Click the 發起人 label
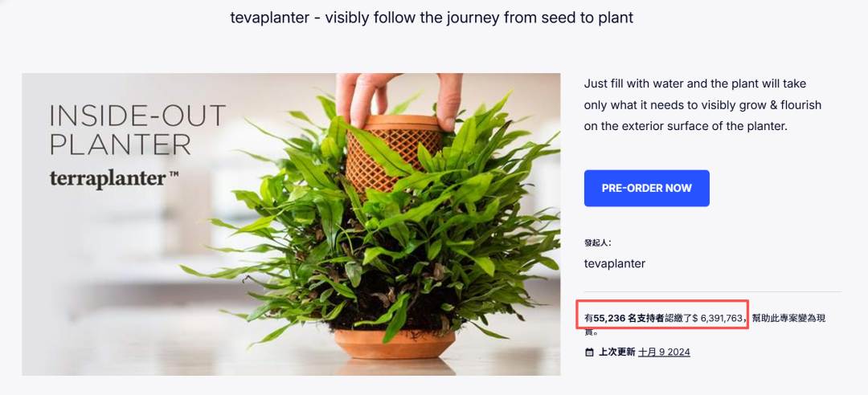The height and width of the screenshot is (395, 868). (x=598, y=242)
